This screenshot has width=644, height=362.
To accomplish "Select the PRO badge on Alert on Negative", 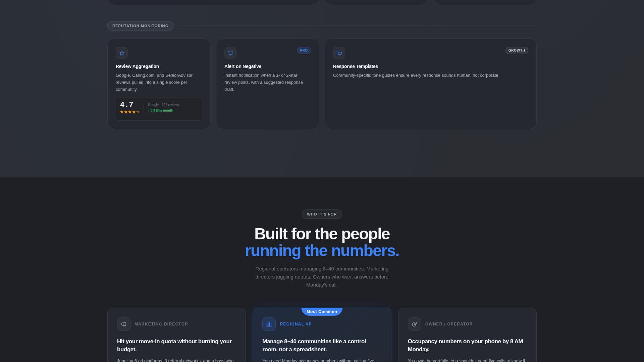I will (x=304, y=50).
